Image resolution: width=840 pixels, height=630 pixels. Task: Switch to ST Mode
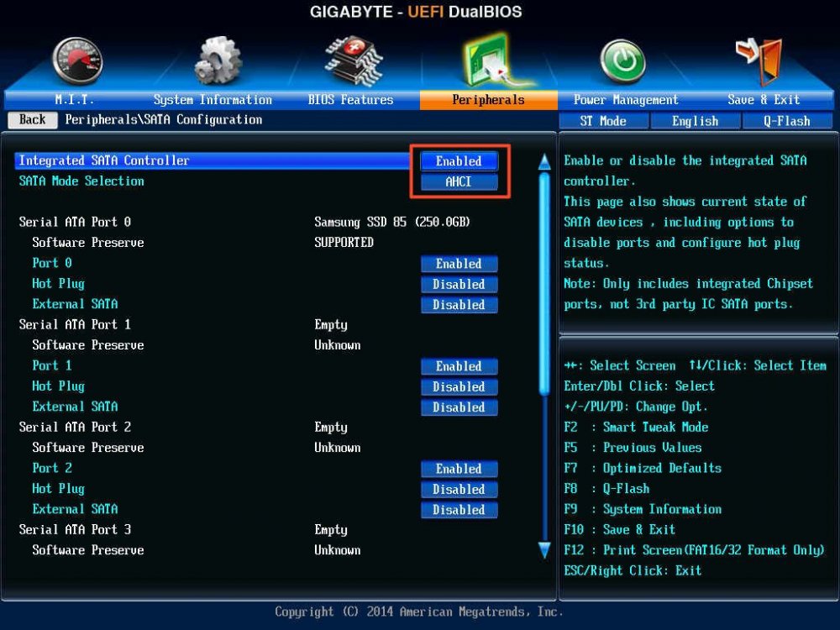603,121
